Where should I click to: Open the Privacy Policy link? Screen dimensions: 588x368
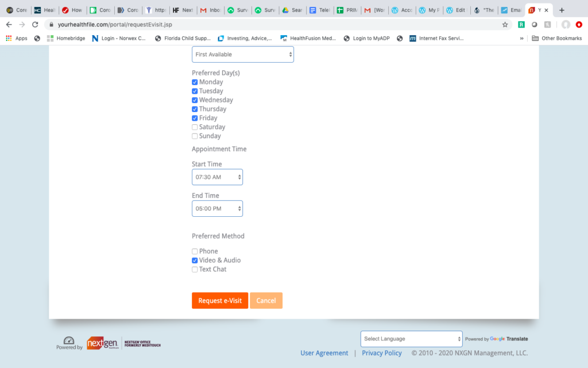tap(381, 353)
